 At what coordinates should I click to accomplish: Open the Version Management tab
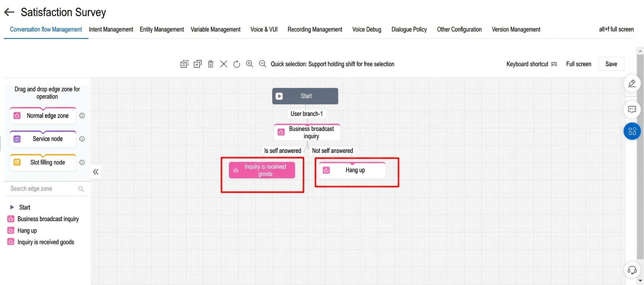pos(516,29)
